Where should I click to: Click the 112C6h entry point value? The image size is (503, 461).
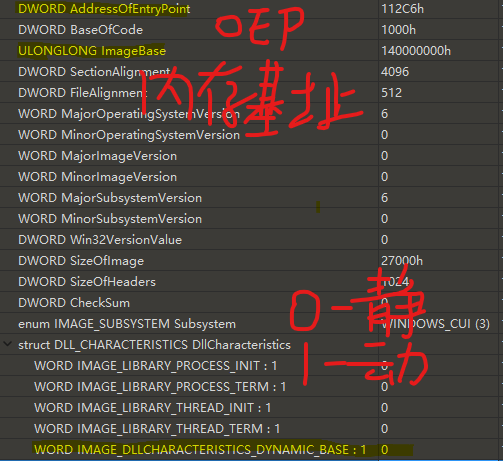[402, 9]
